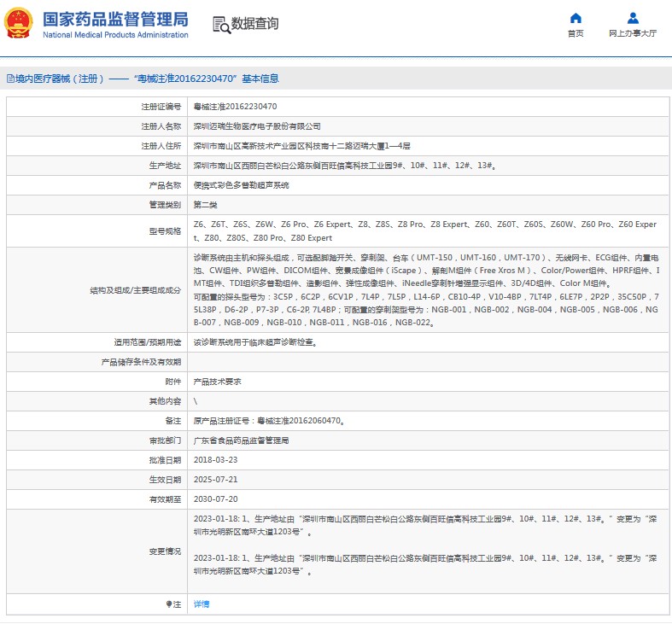The width and height of the screenshot is (672, 624).
Task: Click the 首页 house icon
Action: [576, 18]
